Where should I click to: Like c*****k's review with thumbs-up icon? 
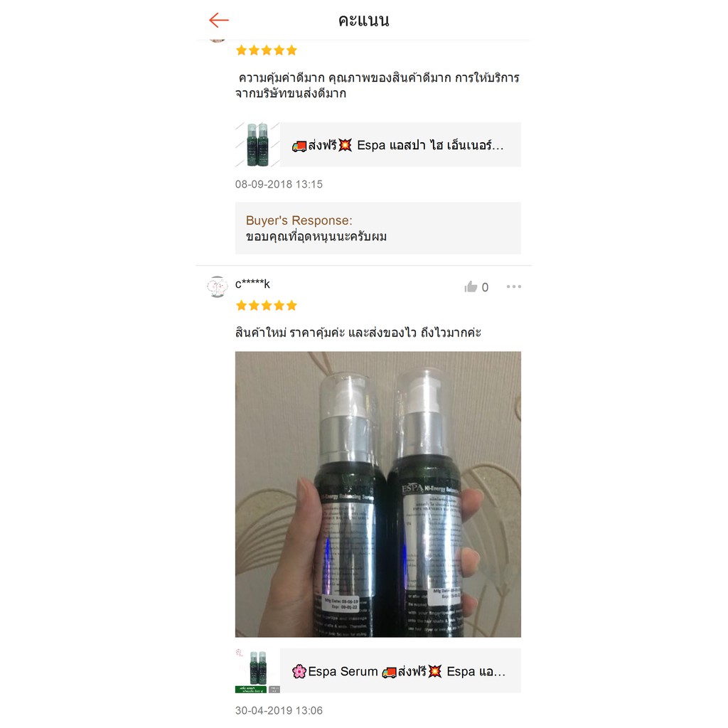[471, 287]
